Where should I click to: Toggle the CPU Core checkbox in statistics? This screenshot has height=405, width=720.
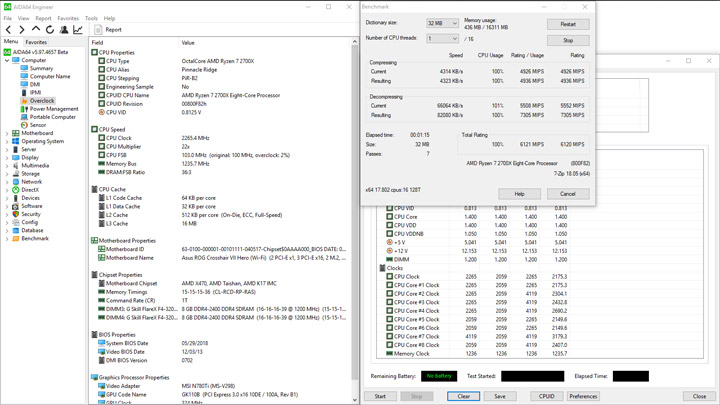(x=389, y=217)
